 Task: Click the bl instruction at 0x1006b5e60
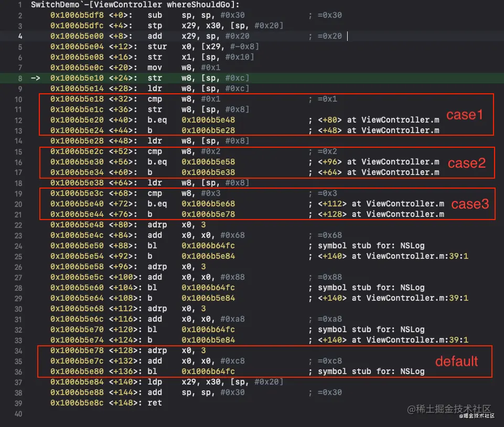pos(153,288)
